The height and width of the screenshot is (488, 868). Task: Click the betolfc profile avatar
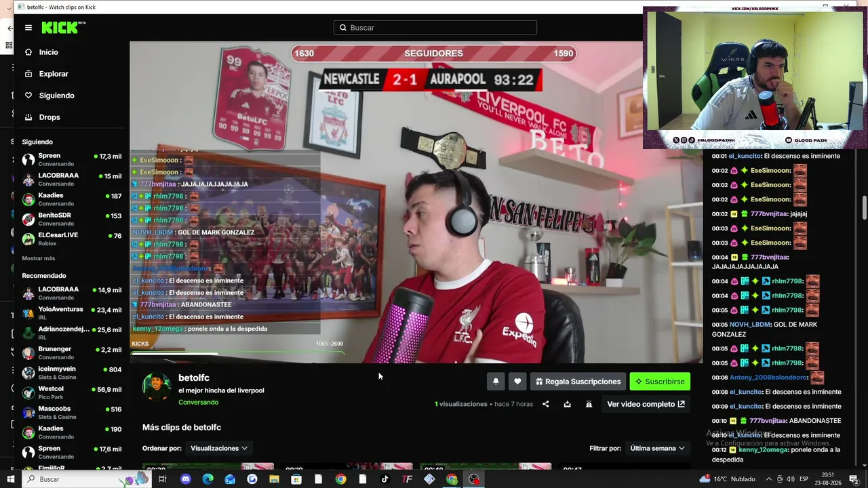click(157, 387)
